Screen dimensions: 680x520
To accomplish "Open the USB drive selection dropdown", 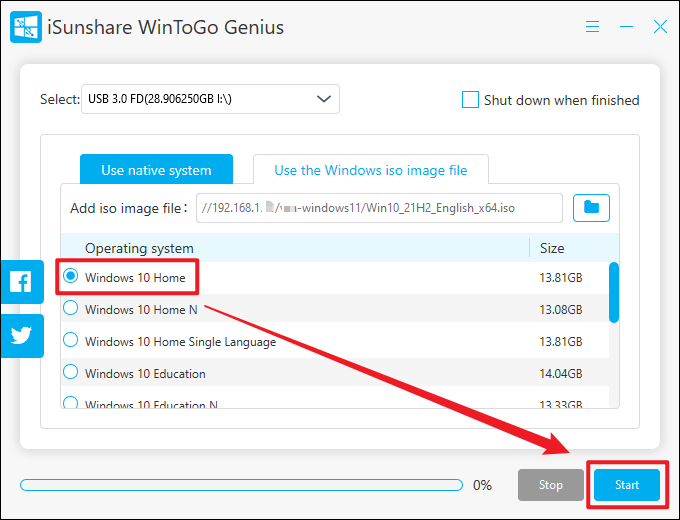I will pos(210,99).
